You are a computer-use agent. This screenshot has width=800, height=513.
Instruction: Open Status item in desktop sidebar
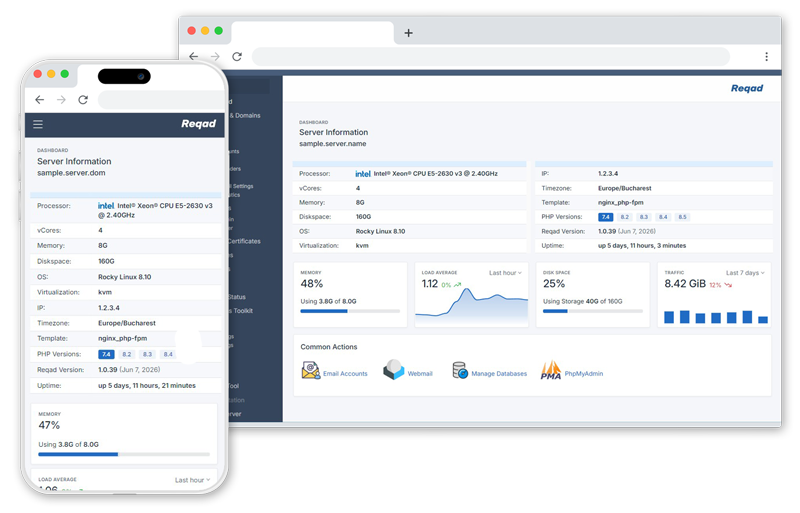pos(237,297)
